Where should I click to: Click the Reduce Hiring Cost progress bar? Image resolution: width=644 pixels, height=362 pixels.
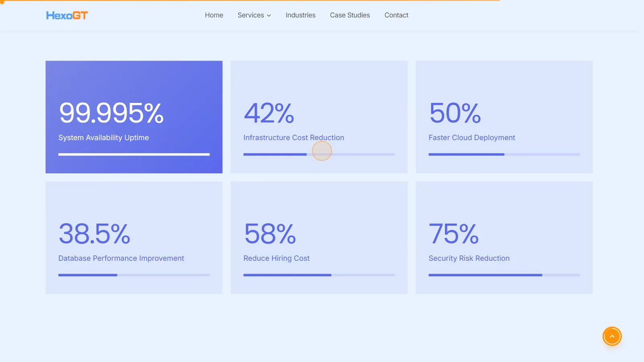coord(319,275)
